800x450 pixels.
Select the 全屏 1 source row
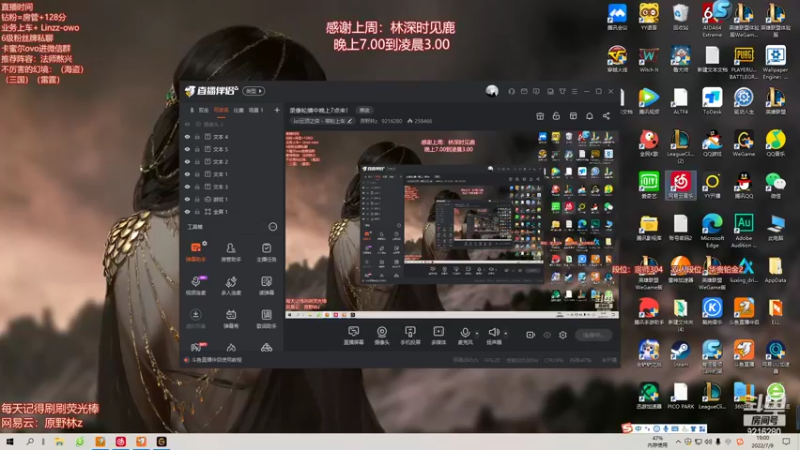pos(232,211)
